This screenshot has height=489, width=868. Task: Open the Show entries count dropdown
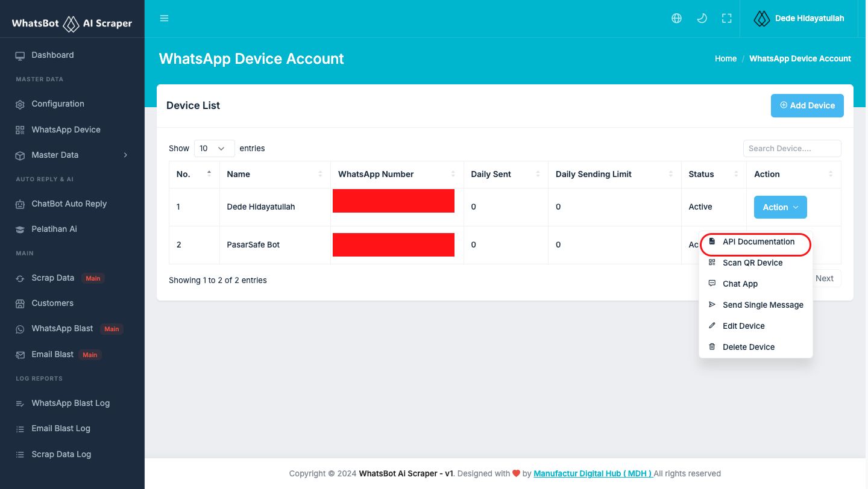(x=214, y=148)
